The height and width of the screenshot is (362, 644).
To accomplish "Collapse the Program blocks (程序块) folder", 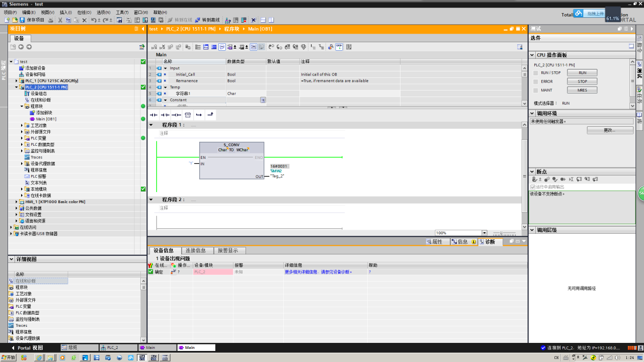I will click(22, 106).
